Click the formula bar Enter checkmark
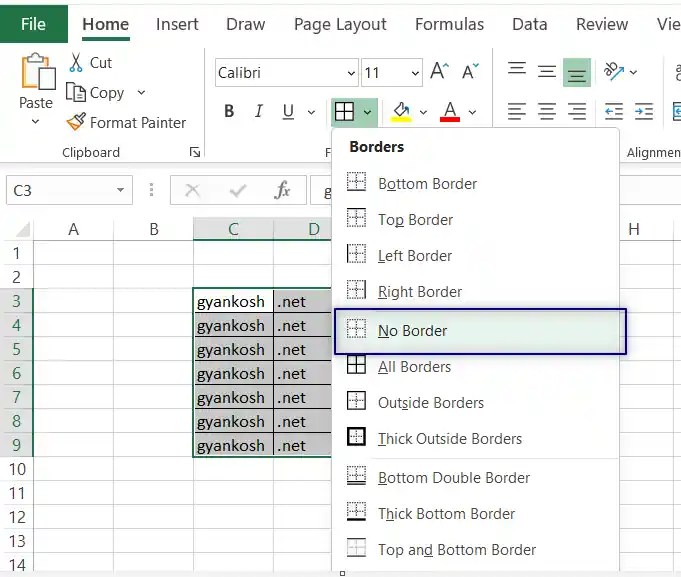 pos(238,190)
